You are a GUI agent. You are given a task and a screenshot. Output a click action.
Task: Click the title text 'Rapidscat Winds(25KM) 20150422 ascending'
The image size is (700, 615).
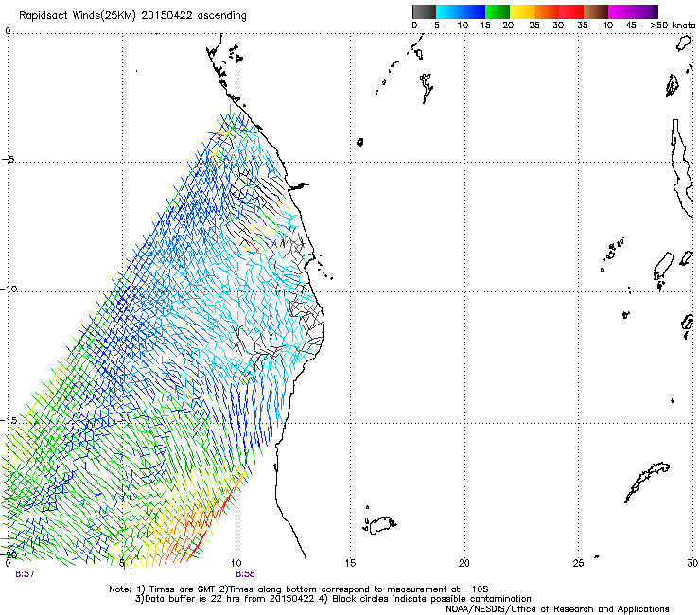coord(132,15)
